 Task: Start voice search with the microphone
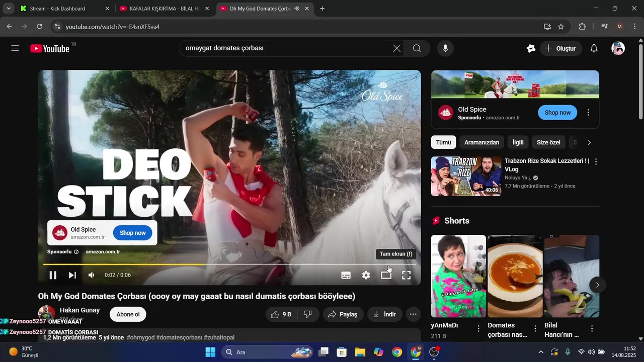click(445, 48)
